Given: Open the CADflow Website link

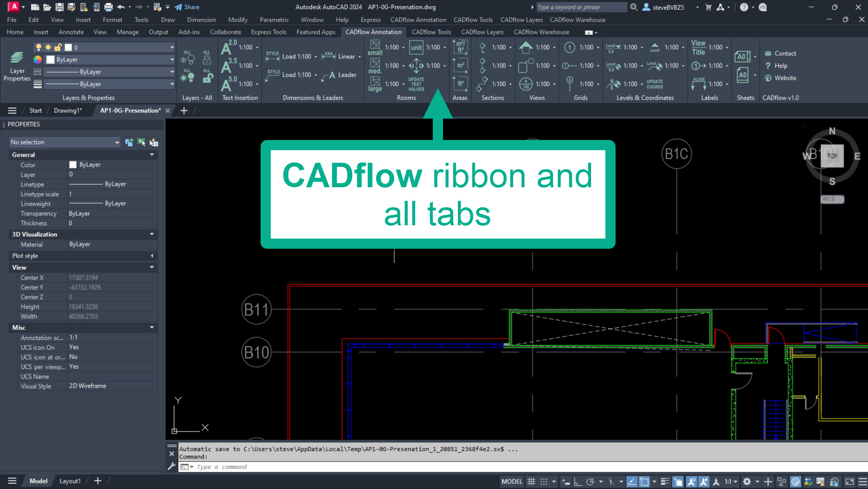Looking at the screenshot, I should click(x=785, y=78).
